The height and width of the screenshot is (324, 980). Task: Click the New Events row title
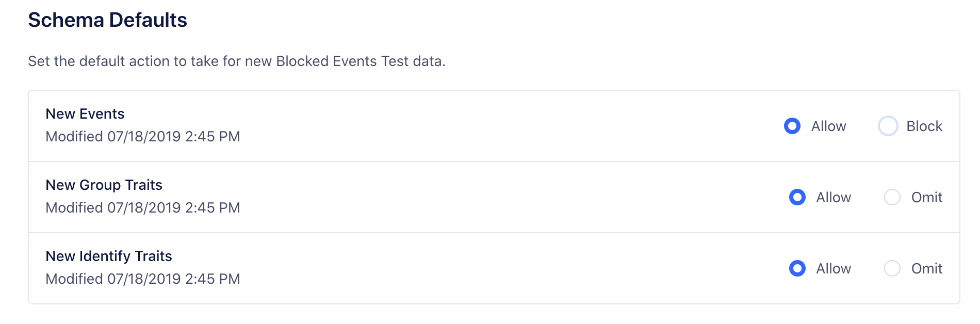pyautogui.click(x=85, y=114)
